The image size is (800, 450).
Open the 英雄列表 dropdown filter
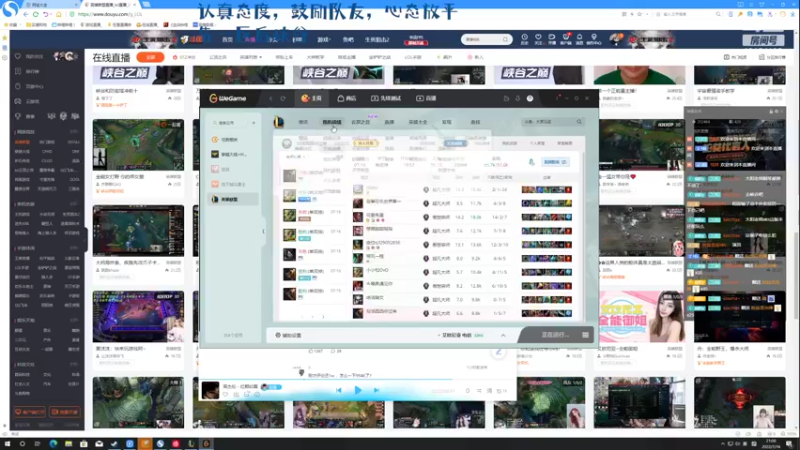pyautogui.click(x=251, y=57)
